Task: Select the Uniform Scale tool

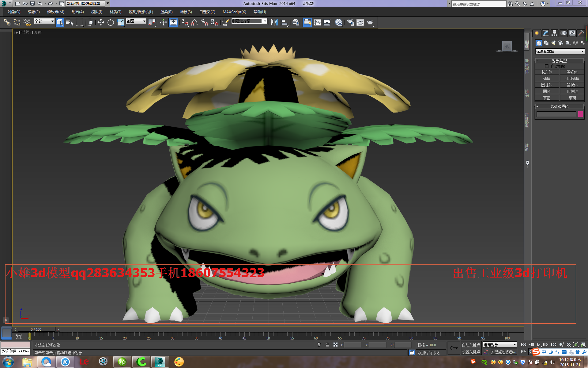Action: click(121, 22)
